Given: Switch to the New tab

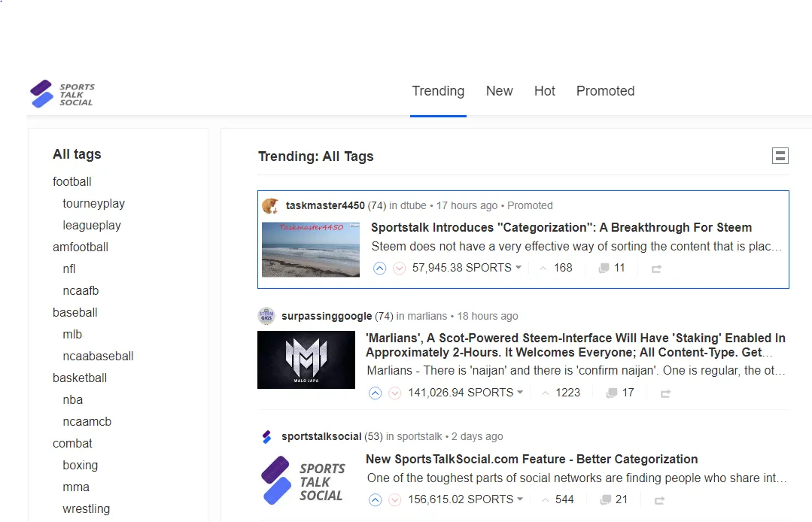Looking at the screenshot, I should (x=499, y=91).
